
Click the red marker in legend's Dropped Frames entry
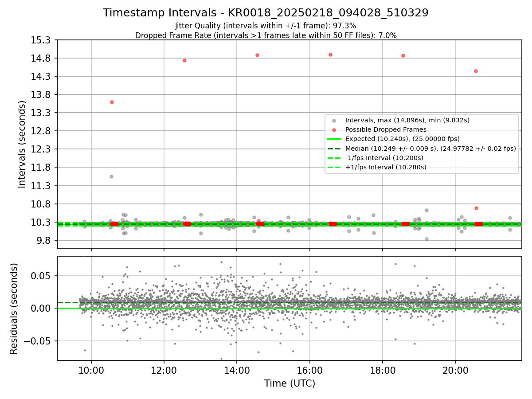(x=334, y=130)
